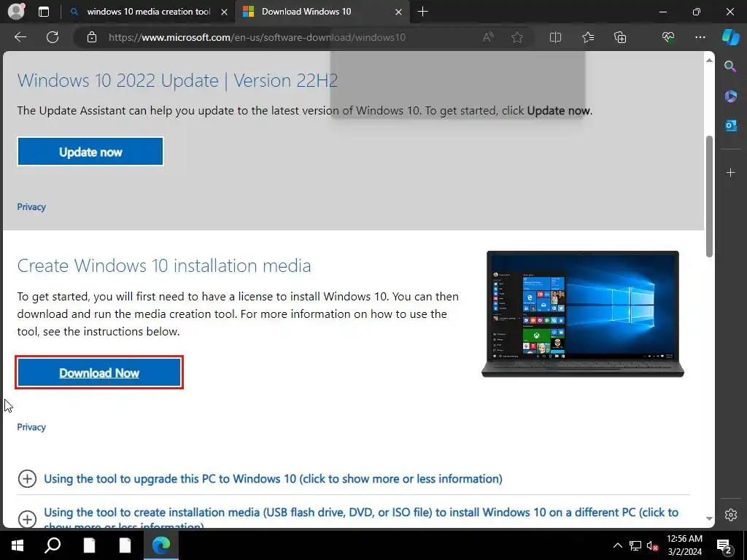Click the page scroll up arrow
The image size is (747, 560).
709,60
